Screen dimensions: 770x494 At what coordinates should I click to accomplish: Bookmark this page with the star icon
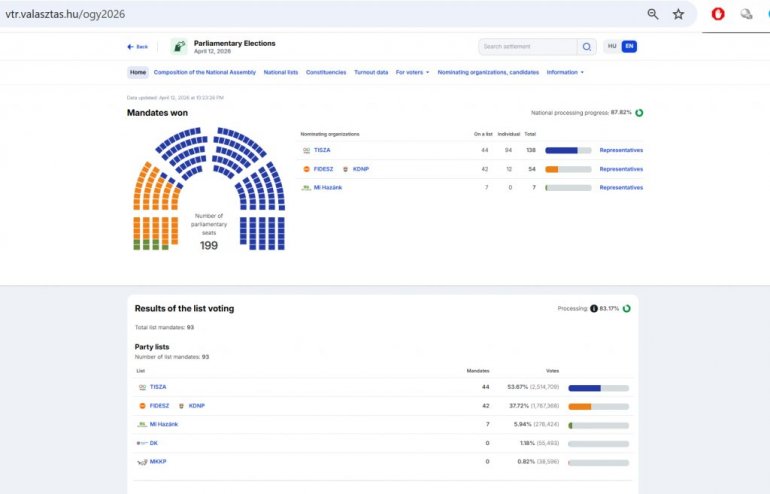pos(679,14)
